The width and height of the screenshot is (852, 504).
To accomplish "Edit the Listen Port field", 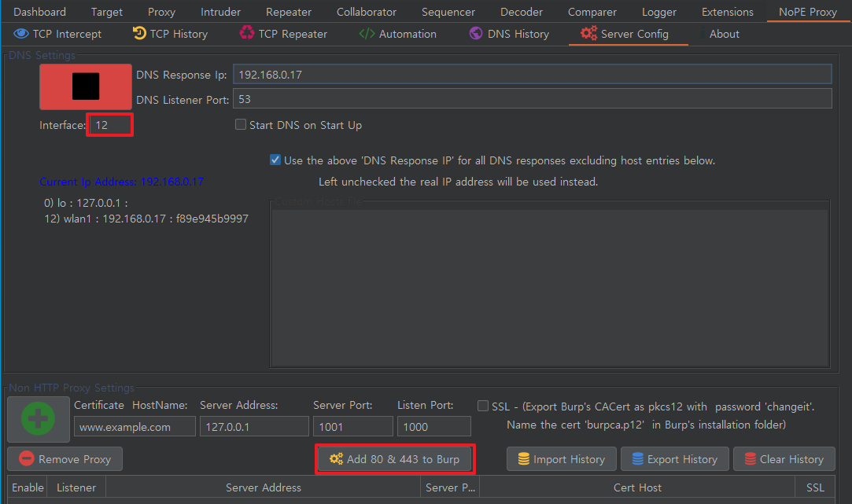I will click(433, 426).
